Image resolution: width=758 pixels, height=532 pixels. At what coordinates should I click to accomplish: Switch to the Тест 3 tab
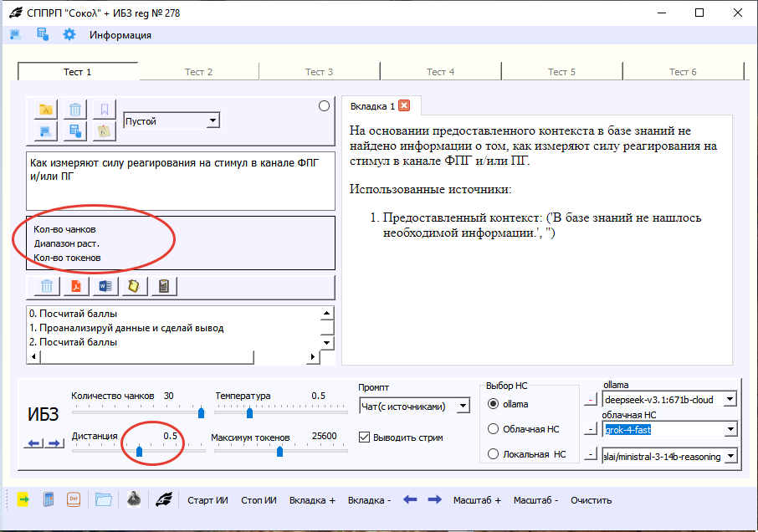(319, 72)
